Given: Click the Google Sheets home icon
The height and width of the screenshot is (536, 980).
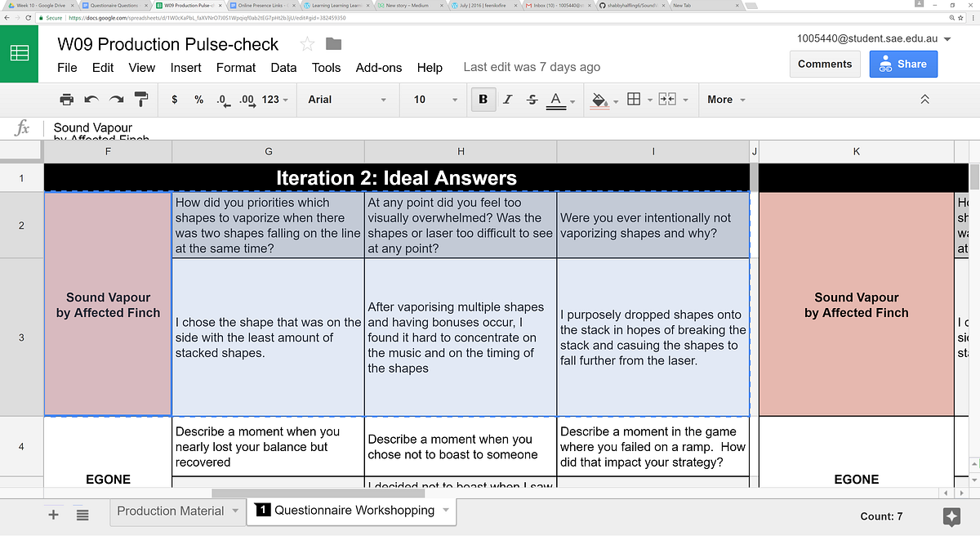Looking at the screenshot, I should point(19,54).
